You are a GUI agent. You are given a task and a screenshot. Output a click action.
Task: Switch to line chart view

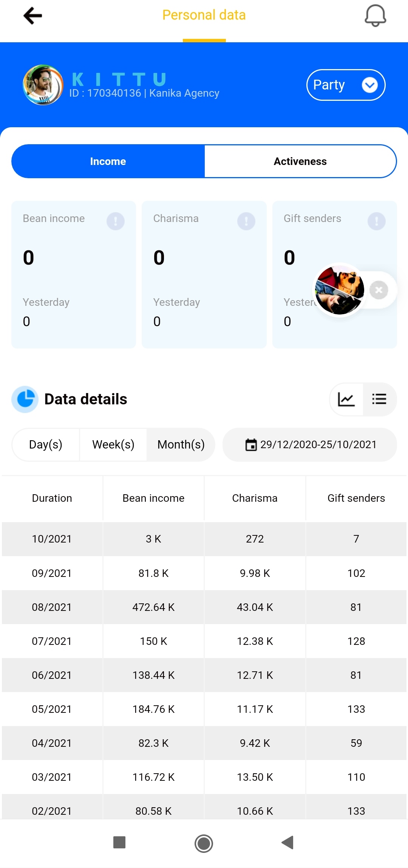[x=346, y=399]
